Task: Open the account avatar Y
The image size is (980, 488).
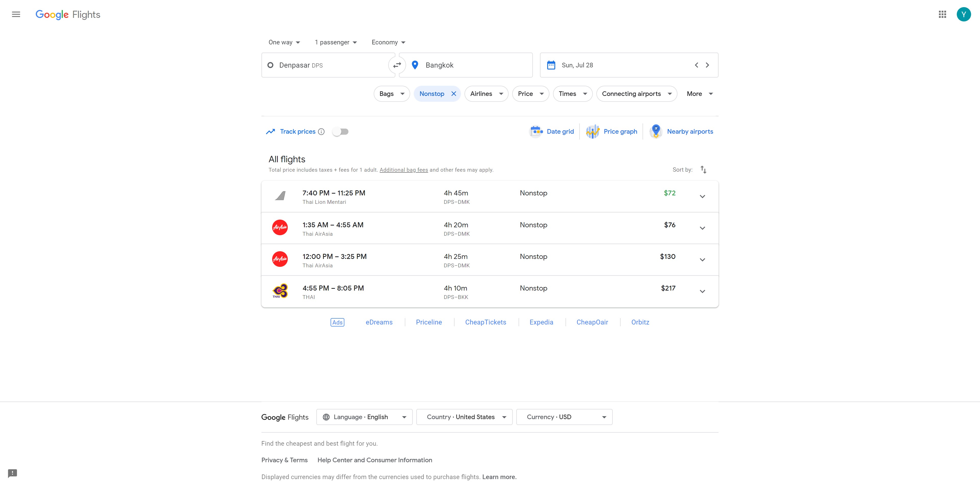Action: coord(964,15)
